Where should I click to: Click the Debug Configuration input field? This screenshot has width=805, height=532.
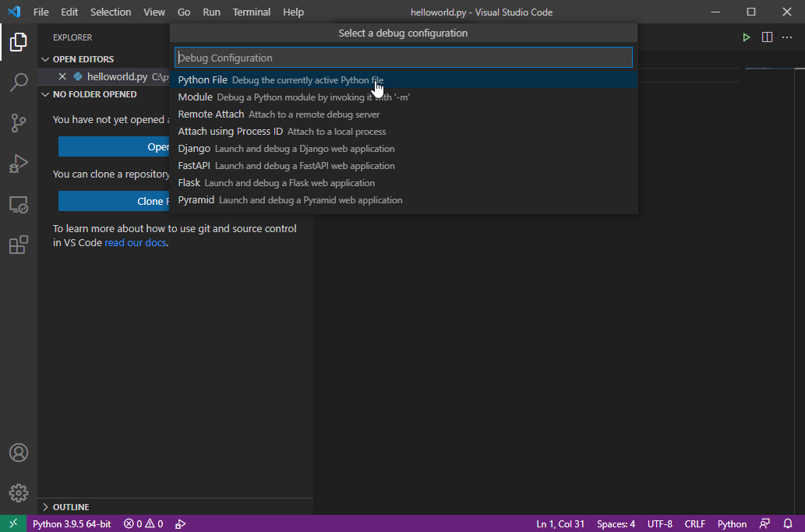click(404, 58)
